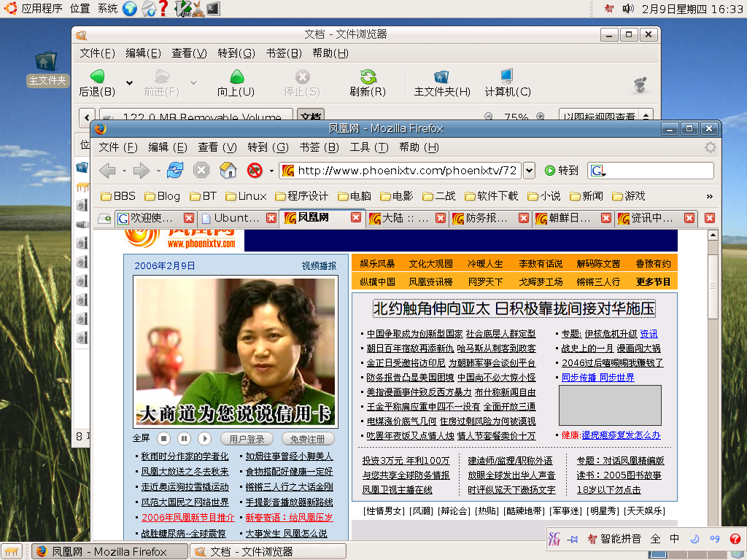Image resolution: width=747 pixels, height=560 pixels.
Task: Toggle the SCIM toolbar pin
Action: (x=572, y=539)
